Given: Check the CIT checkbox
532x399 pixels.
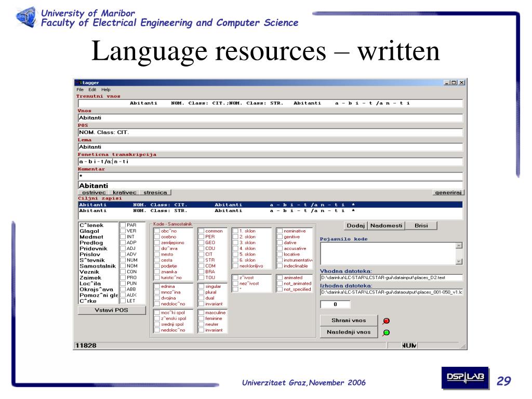Looking at the screenshot, I should tap(201, 255).
